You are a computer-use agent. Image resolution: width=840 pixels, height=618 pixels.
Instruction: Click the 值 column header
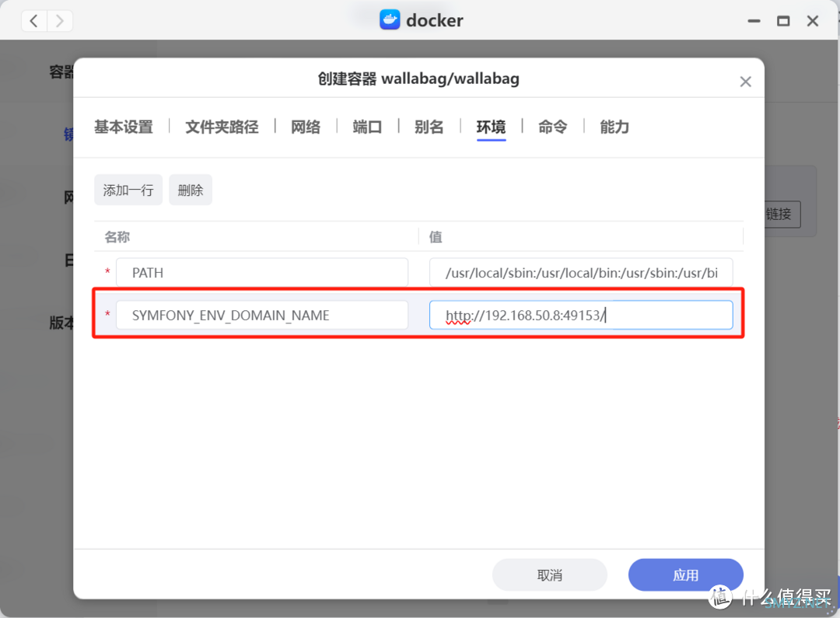[x=436, y=236]
